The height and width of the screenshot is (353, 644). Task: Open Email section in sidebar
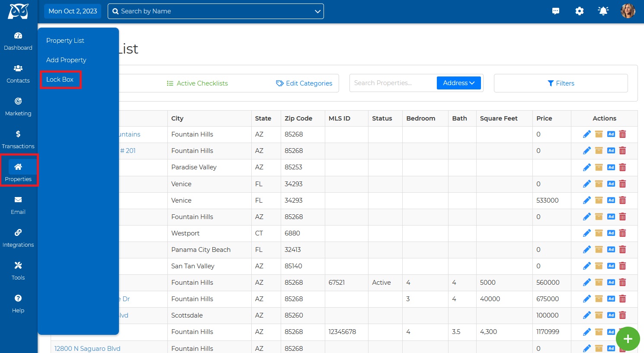18,206
